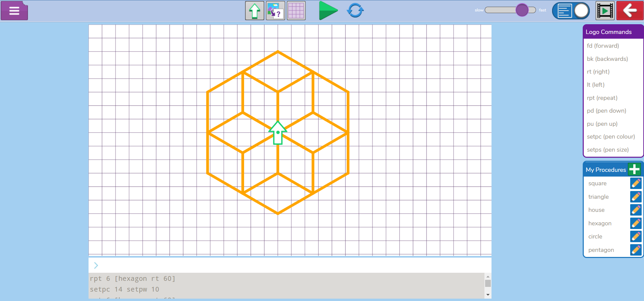This screenshot has height=301, width=644.
Task: Open the background picture chooser
Action: pyautogui.click(x=275, y=11)
